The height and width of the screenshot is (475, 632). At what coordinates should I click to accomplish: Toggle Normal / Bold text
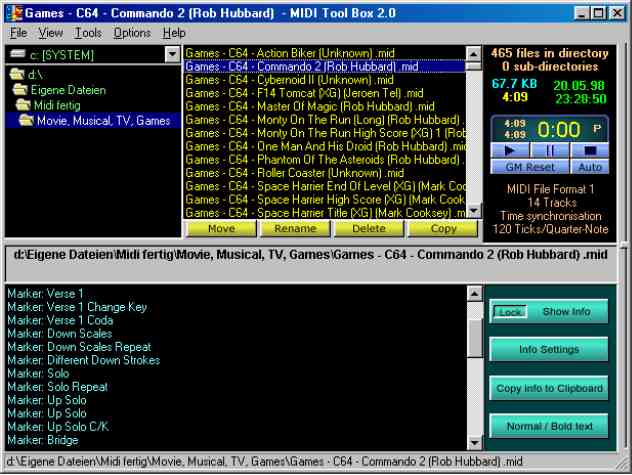[x=549, y=426]
